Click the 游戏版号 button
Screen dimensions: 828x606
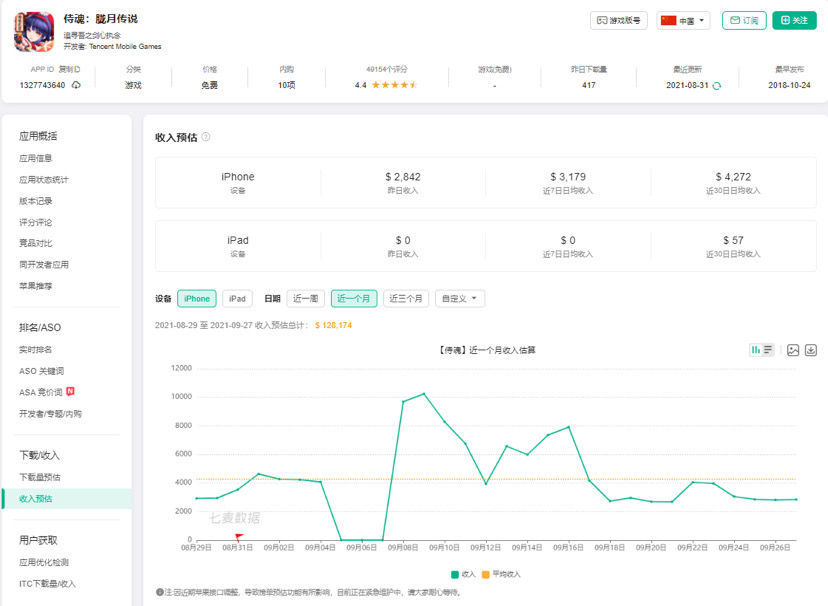point(618,21)
